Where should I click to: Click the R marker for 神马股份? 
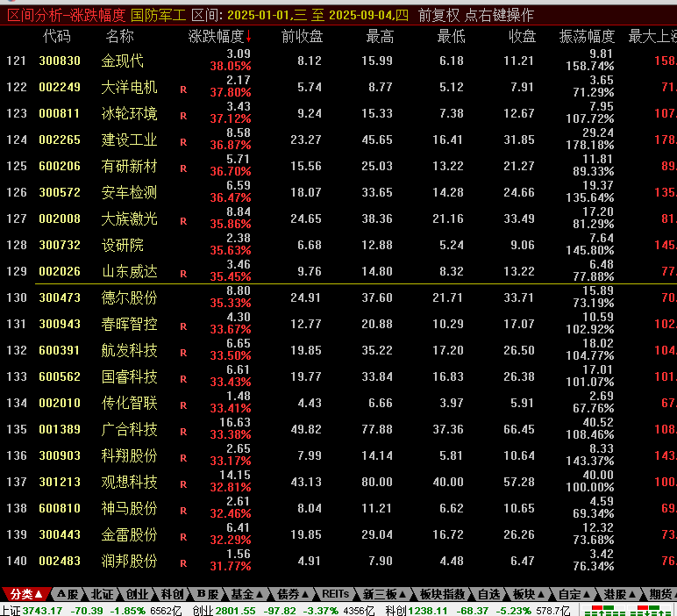pos(183,511)
